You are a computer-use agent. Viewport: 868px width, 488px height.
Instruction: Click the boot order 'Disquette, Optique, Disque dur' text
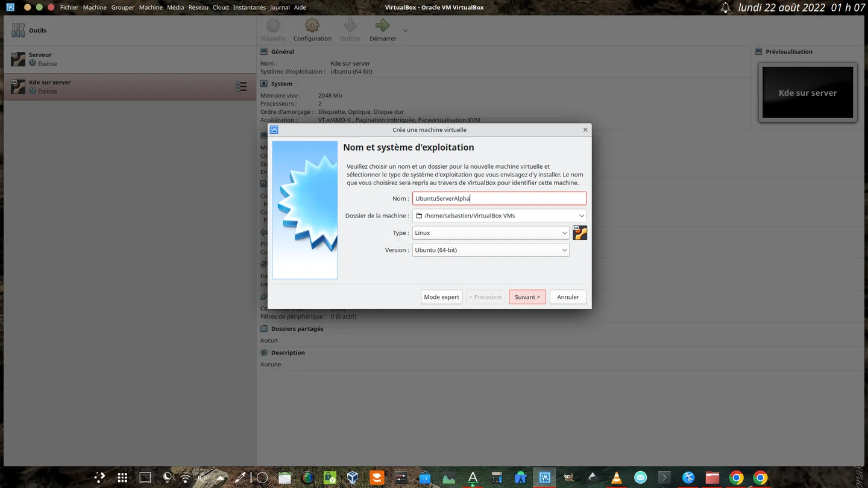click(361, 112)
